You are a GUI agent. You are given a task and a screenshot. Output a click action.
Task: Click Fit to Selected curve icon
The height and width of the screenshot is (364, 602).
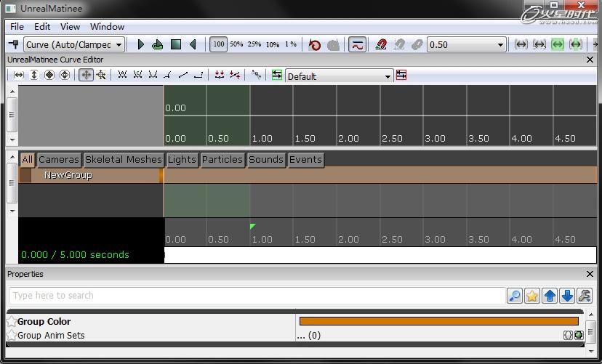coord(65,75)
